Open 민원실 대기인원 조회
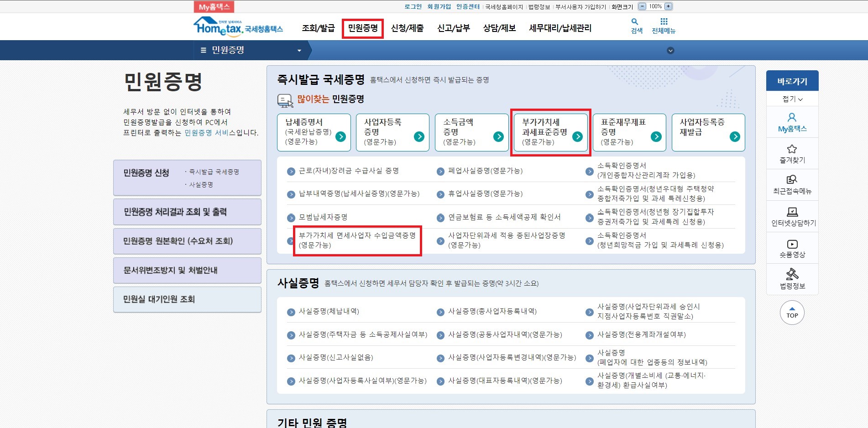The image size is (868, 428). (187, 299)
